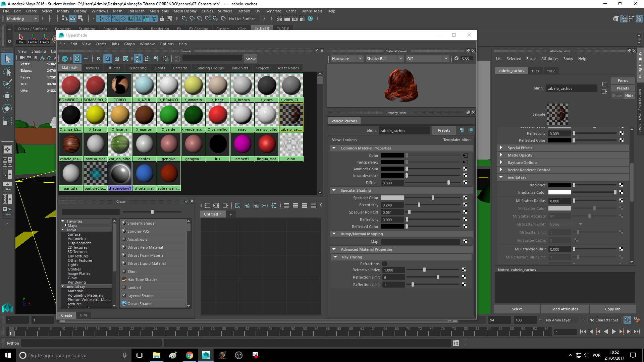Click the Diffuse value field
The height and width of the screenshot is (362, 644).
(392, 183)
